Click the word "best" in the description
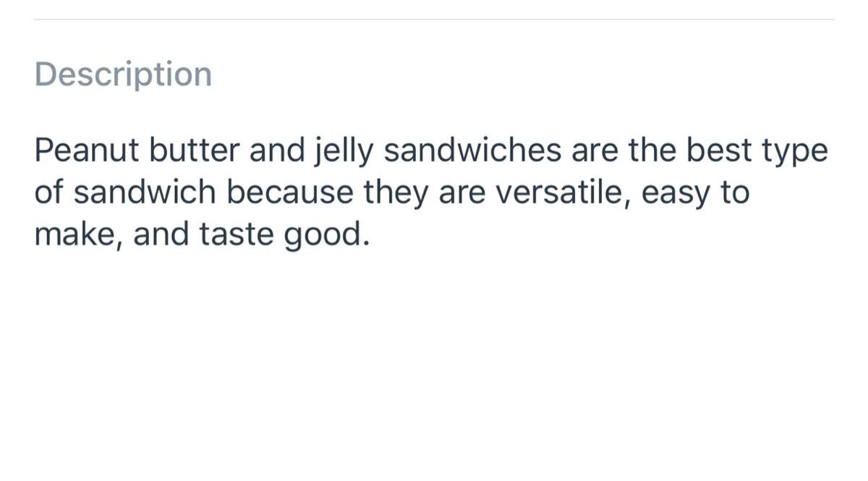The width and height of the screenshot is (868, 481). (x=718, y=150)
